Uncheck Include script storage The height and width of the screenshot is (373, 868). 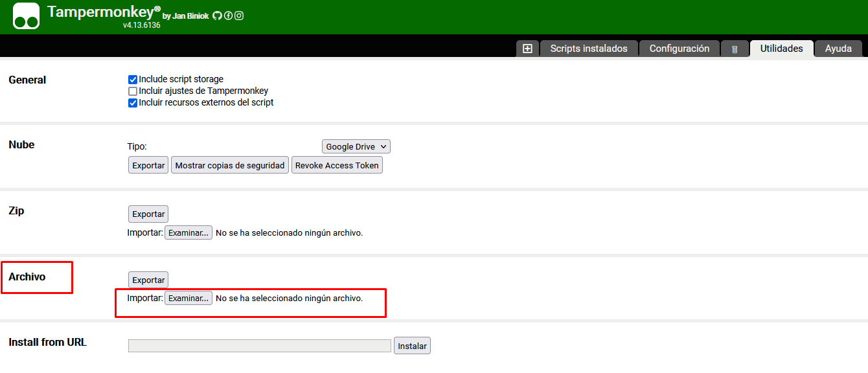pos(133,80)
